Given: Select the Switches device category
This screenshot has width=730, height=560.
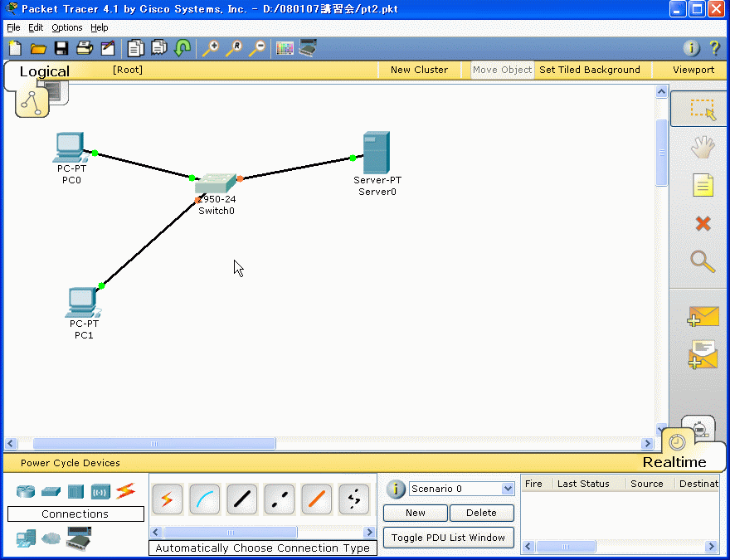Looking at the screenshot, I should click(x=51, y=491).
